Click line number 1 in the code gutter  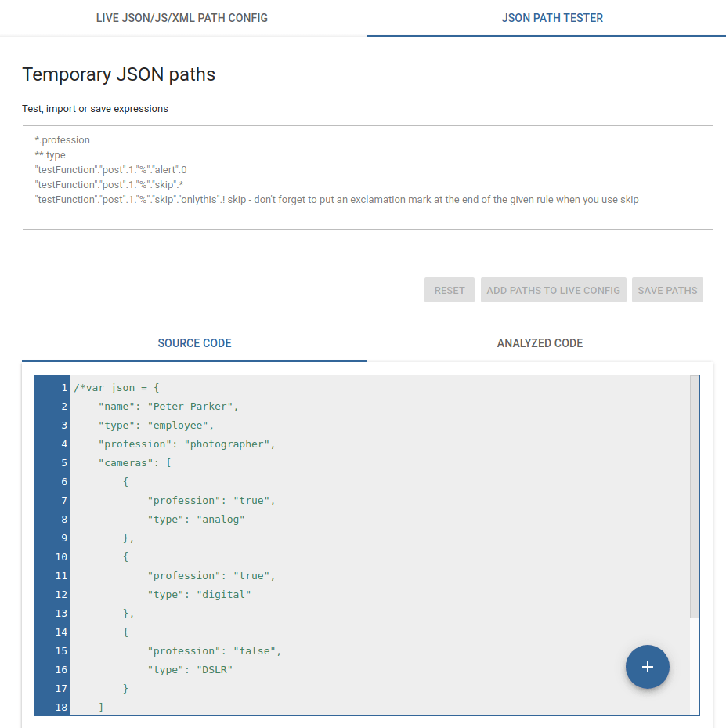coord(63,387)
